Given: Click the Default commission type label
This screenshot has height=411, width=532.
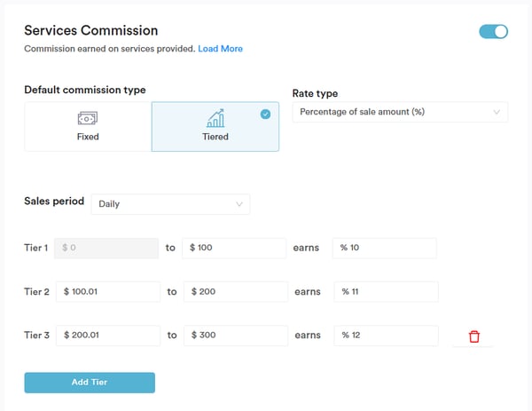Looking at the screenshot, I should point(85,90).
